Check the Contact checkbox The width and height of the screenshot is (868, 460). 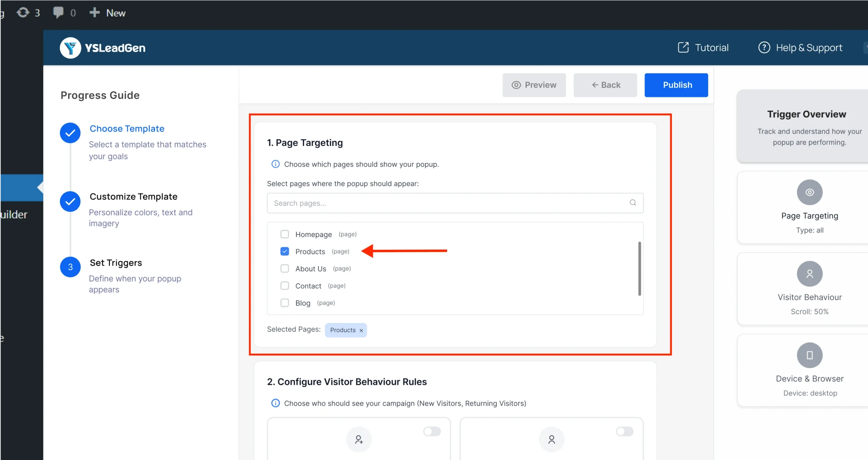point(284,286)
